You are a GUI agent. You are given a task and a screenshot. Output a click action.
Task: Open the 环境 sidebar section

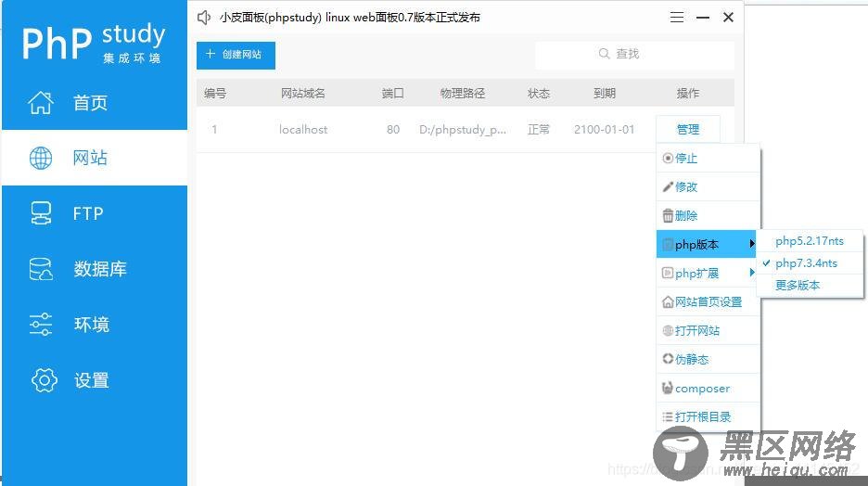[95, 324]
